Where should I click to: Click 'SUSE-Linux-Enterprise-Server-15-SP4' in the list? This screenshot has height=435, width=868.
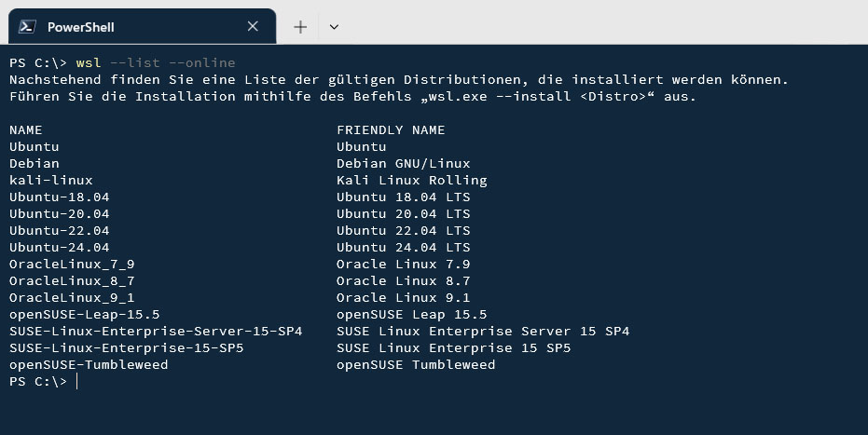click(156, 331)
